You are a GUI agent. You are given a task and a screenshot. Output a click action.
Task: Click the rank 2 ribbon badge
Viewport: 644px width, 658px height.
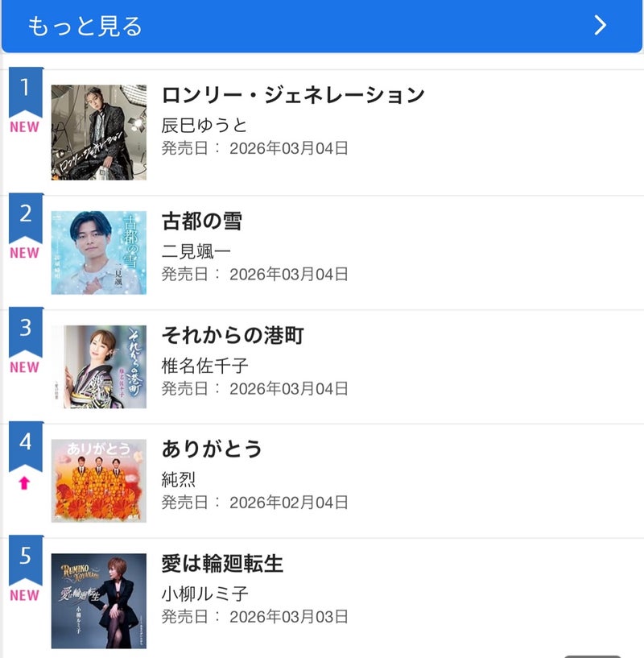pos(25,216)
